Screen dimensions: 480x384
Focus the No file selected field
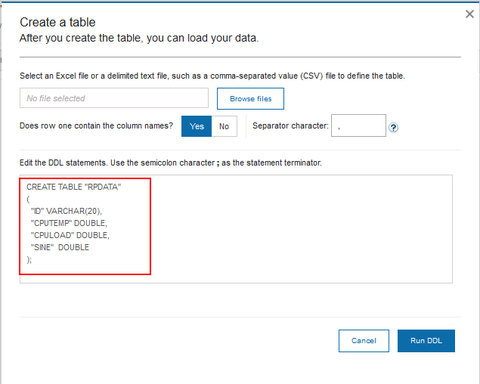tap(114, 98)
